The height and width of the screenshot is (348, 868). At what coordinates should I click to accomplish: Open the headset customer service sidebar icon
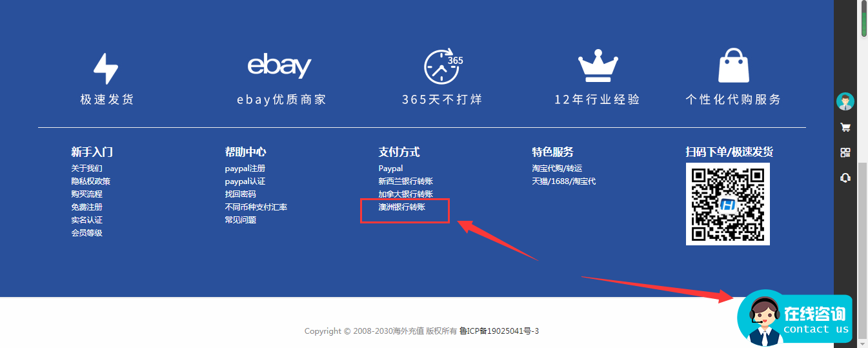[845, 178]
